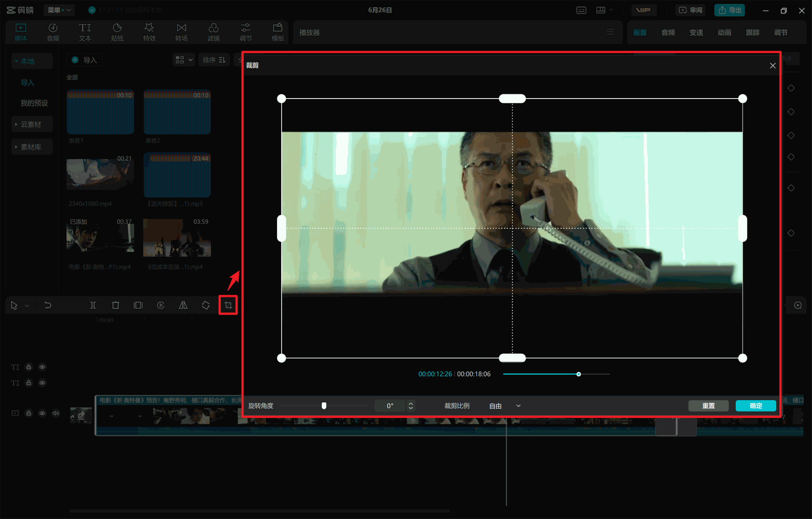The image size is (812, 519).
Task: Switch to the 动画 animation tab
Action: (724, 33)
